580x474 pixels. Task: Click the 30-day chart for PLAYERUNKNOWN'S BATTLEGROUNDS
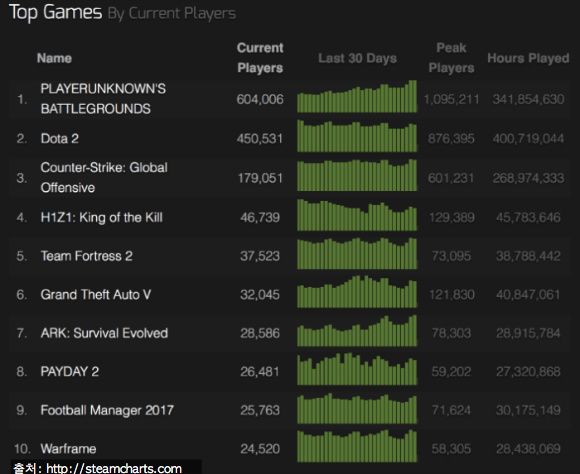point(357,96)
